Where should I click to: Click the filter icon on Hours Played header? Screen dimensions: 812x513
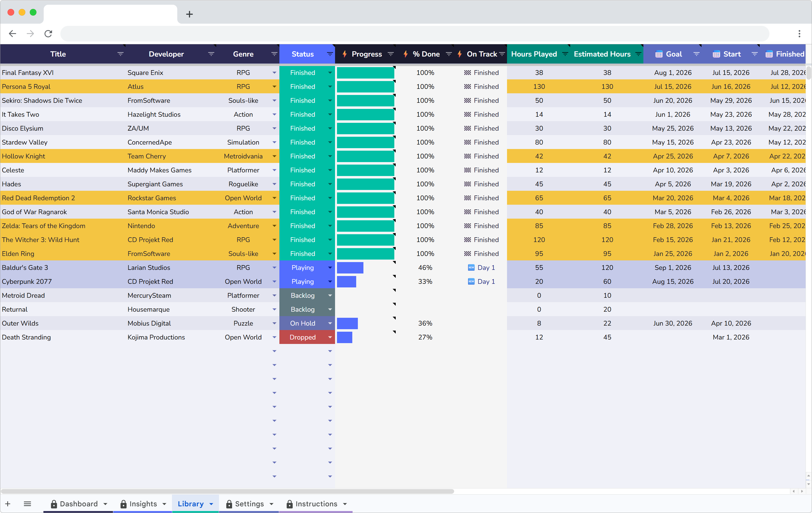click(565, 54)
